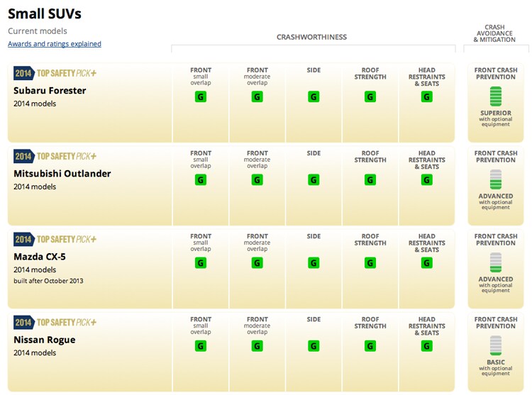
Task: Click Mitsubishi Outlander 2014 Top Safety Pick+ badge
Action: [55, 156]
